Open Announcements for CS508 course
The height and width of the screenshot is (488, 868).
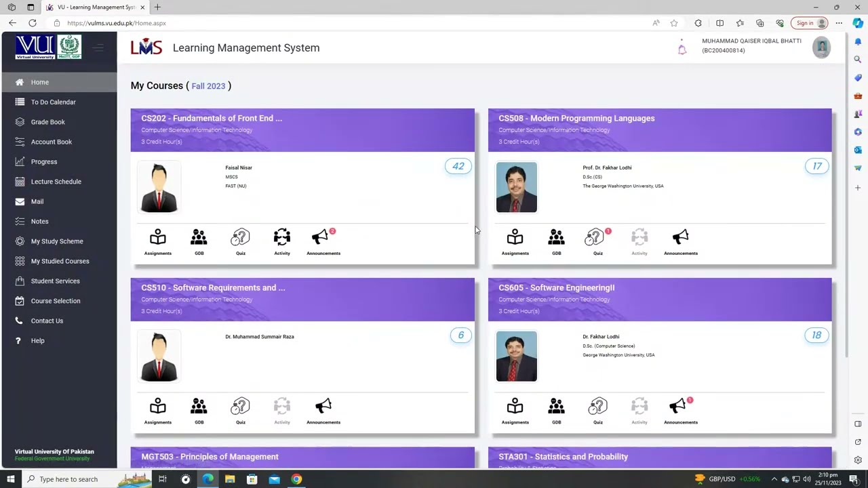pyautogui.click(x=681, y=242)
